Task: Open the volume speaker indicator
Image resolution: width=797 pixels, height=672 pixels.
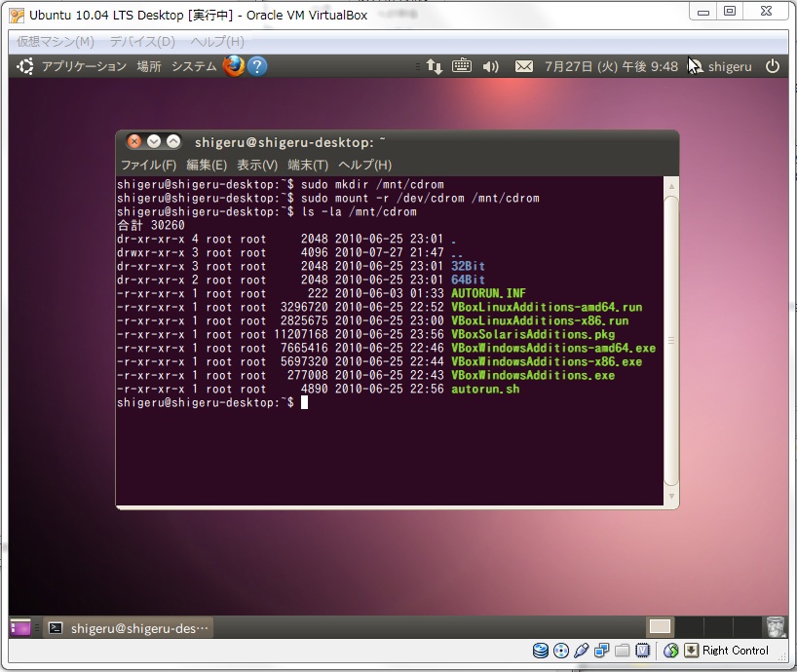Action: click(x=490, y=66)
